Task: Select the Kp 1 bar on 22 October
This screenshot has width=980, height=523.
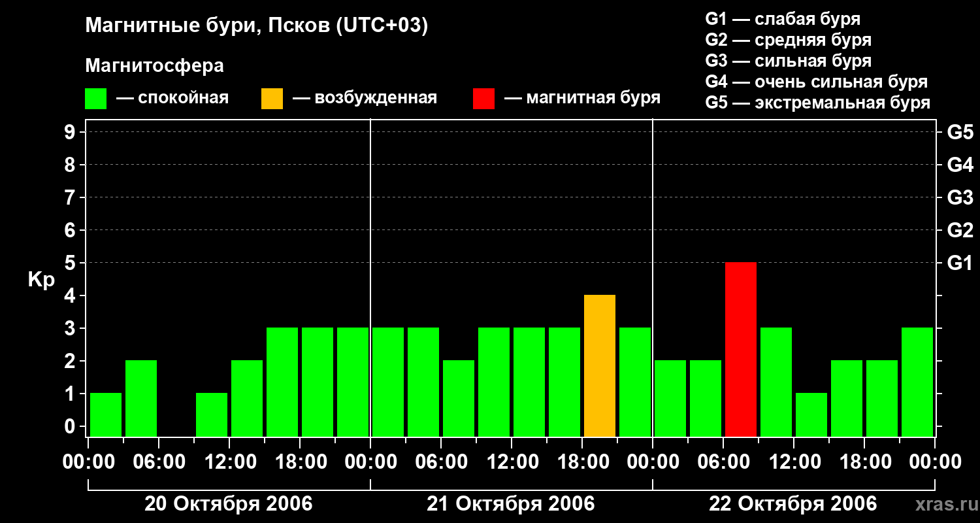Action: 811,415
